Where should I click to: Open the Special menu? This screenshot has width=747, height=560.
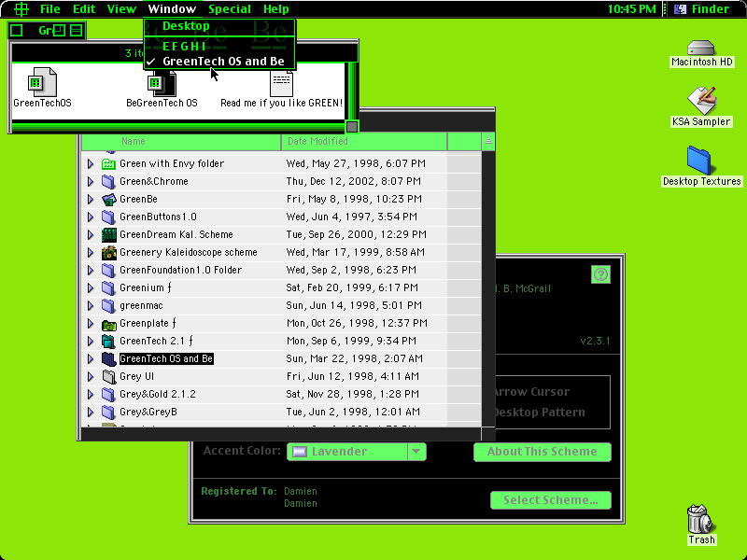(230, 9)
